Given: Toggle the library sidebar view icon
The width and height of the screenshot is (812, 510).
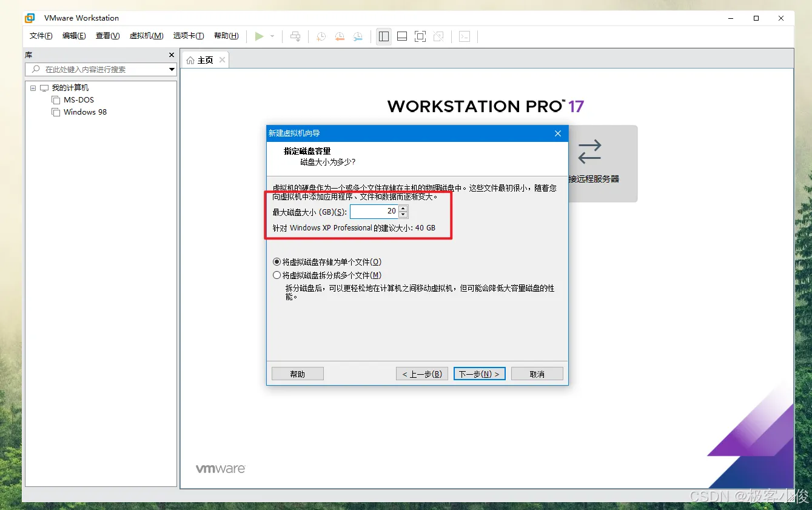Looking at the screenshot, I should [384, 36].
